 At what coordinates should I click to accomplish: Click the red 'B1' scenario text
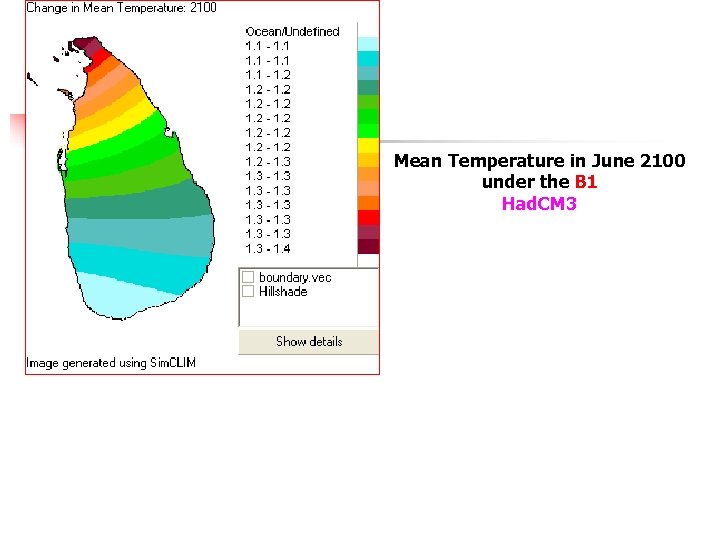586,182
